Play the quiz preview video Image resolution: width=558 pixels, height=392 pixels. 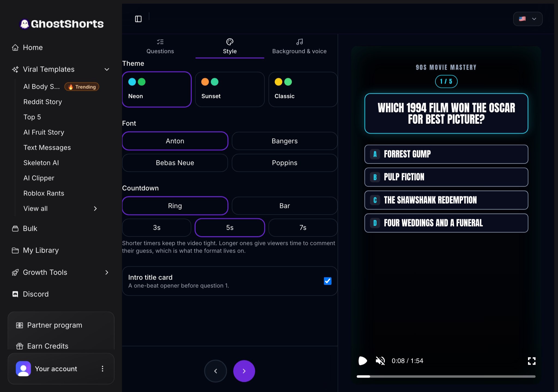tap(363, 361)
